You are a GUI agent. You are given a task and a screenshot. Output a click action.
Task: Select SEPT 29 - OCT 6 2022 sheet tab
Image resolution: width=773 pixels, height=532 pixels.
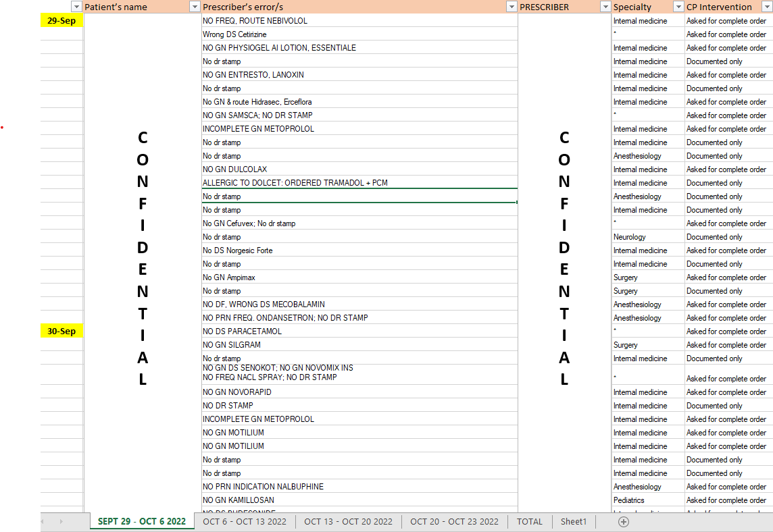141,522
